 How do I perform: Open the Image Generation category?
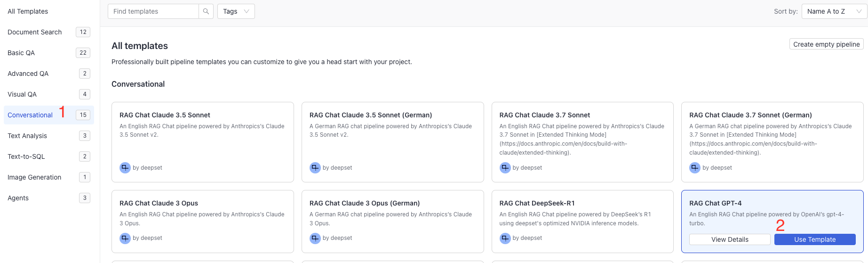pyautogui.click(x=49, y=177)
